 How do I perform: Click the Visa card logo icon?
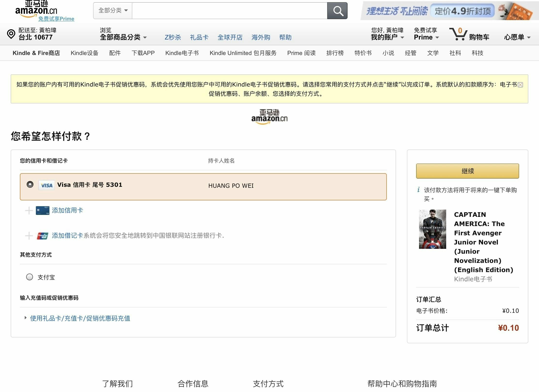tap(47, 185)
